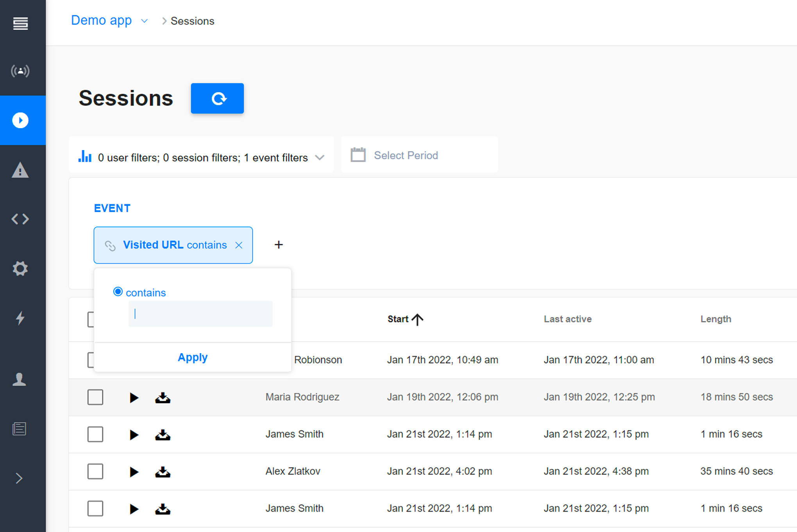
Task: Click the Apply button
Action: click(x=193, y=357)
